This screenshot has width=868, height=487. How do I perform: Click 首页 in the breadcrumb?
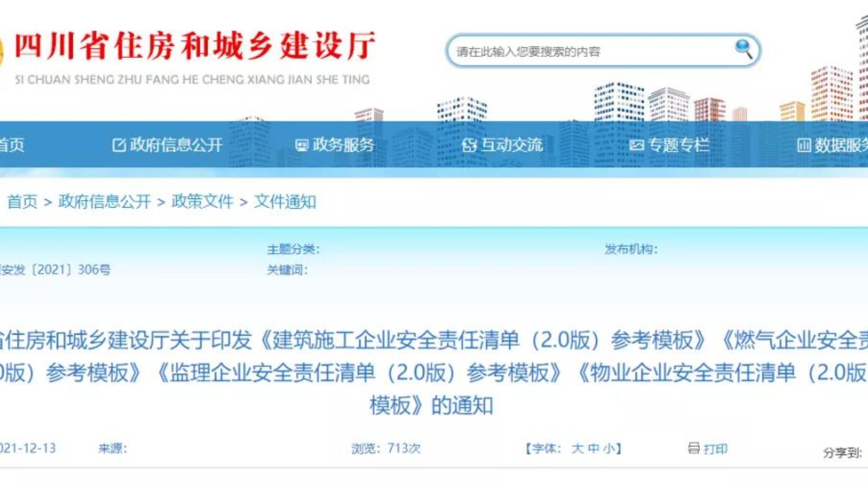pos(22,201)
